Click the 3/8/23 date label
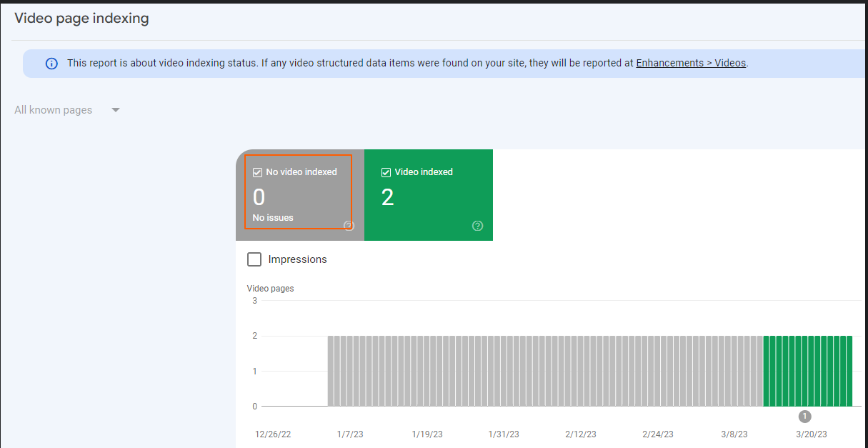 pyautogui.click(x=734, y=434)
